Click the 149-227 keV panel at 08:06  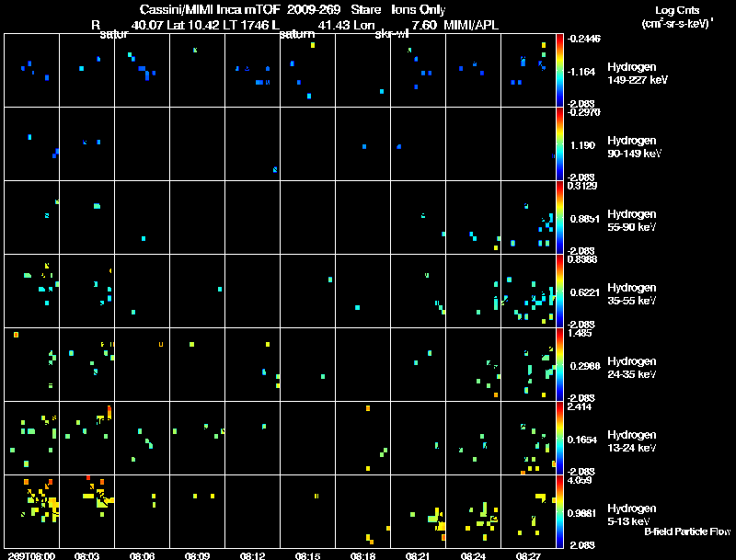click(x=143, y=71)
